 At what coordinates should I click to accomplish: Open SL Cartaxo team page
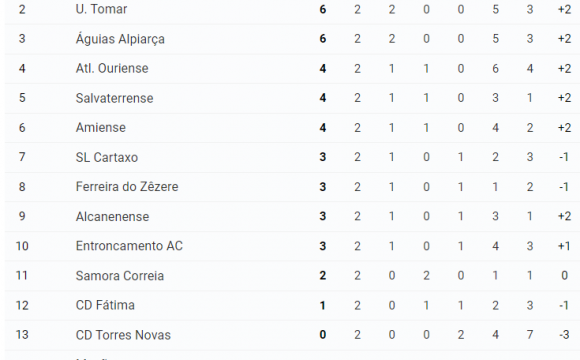pos(107,157)
